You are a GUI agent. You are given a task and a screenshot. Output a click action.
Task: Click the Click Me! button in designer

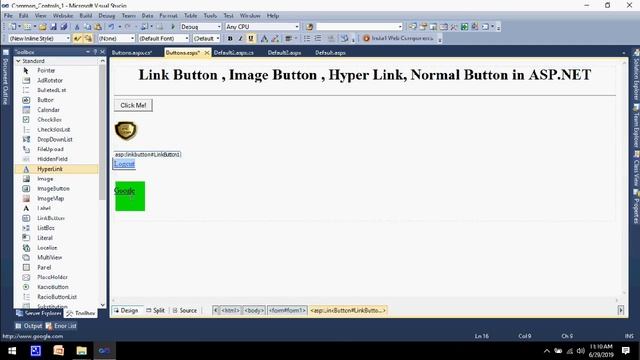pos(133,105)
